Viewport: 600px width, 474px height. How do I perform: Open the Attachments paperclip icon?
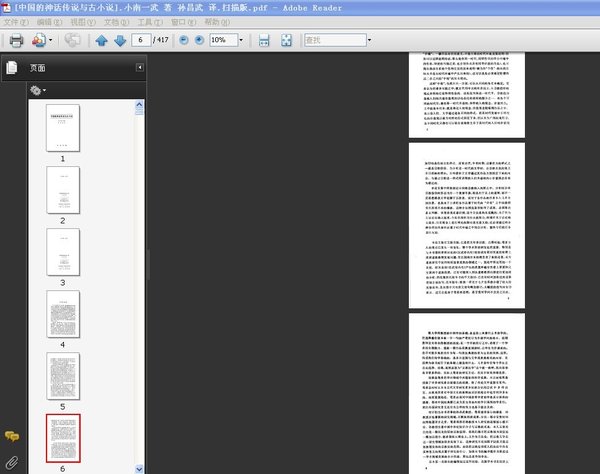[x=11, y=463]
